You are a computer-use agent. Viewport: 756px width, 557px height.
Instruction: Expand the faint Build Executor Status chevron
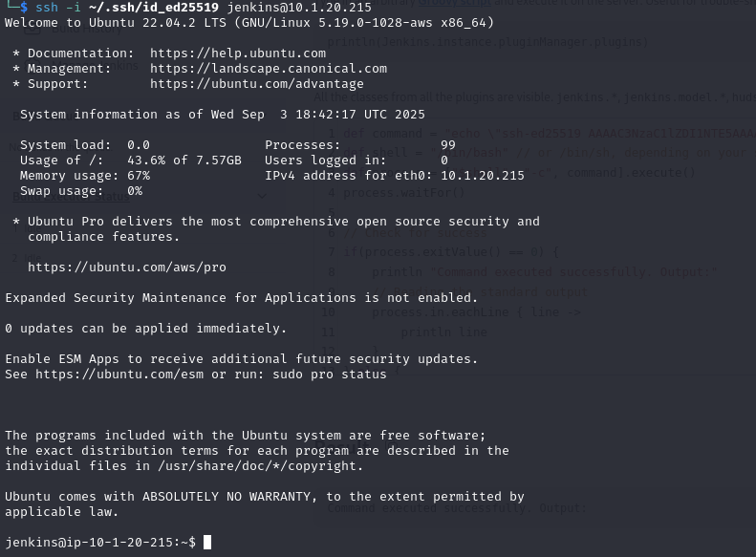coord(262,196)
